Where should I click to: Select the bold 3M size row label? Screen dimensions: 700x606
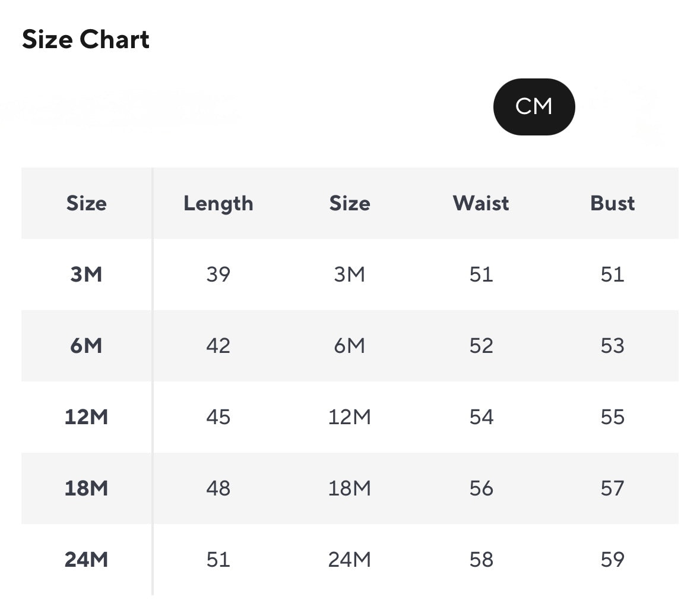87,274
